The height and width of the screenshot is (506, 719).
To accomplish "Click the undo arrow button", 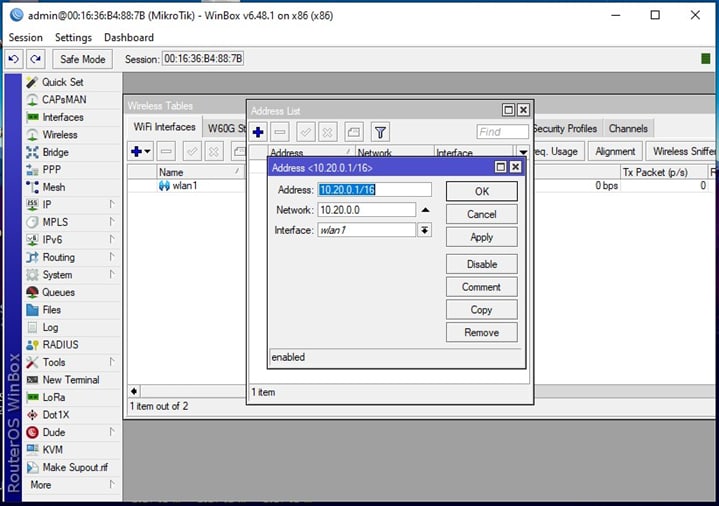I will pyautogui.click(x=14, y=59).
